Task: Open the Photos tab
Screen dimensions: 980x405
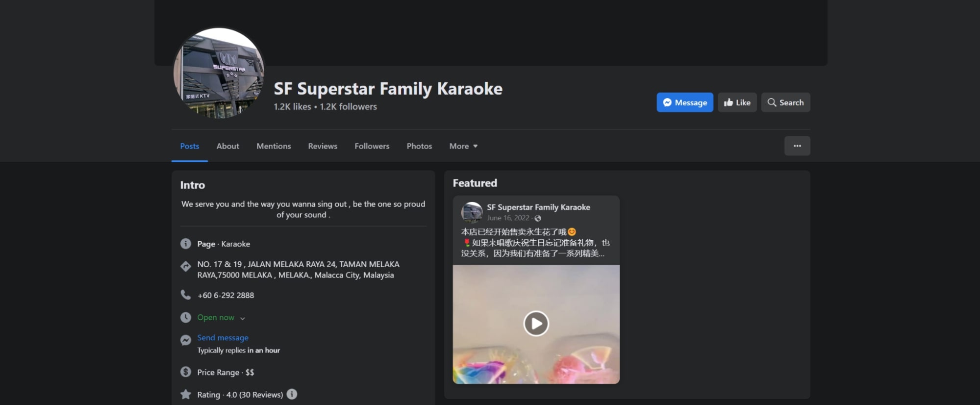Action: [419, 146]
